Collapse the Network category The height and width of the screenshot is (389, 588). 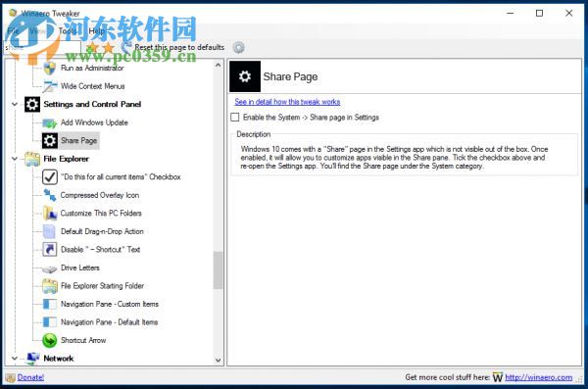[x=15, y=359]
